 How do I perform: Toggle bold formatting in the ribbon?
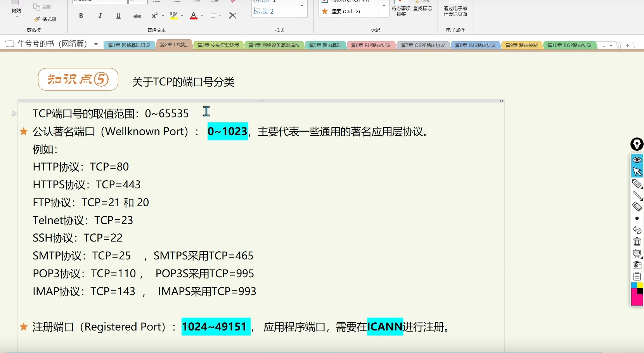point(81,16)
